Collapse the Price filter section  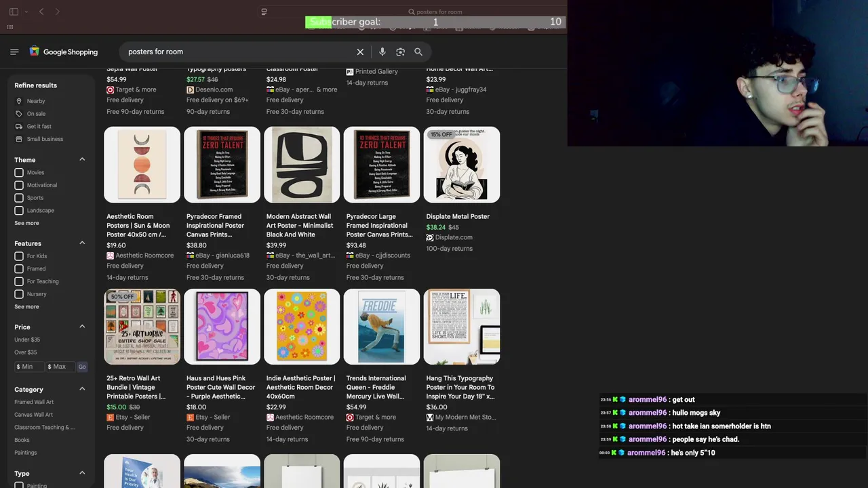click(82, 326)
